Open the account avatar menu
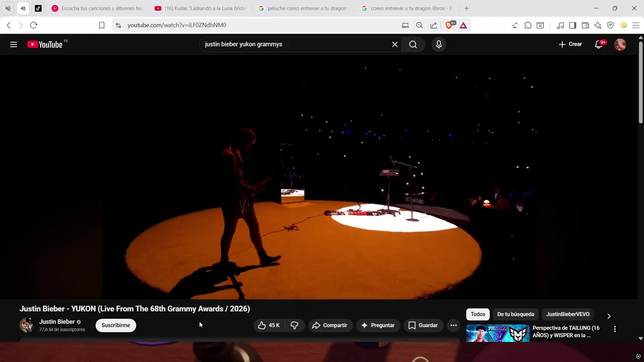This screenshot has height=362, width=644. pos(620,44)
